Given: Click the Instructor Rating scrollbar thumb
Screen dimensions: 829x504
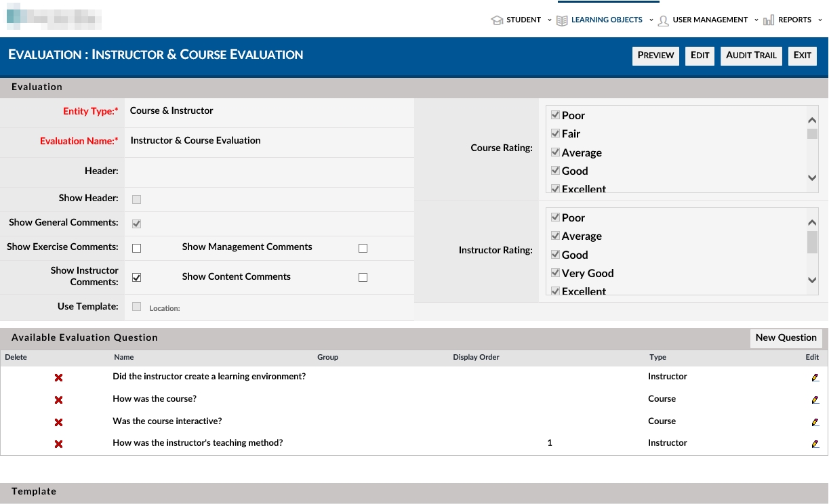Looking at the screenshot, I should (x=812, y=242).
